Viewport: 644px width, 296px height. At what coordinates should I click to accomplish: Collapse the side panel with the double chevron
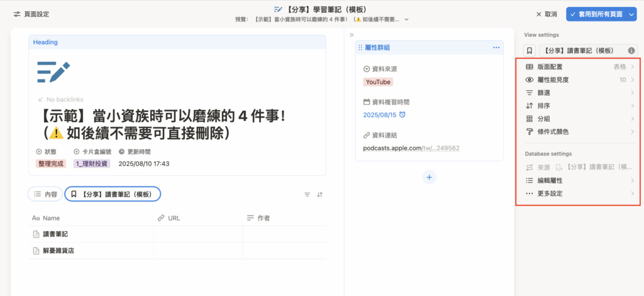(352, 35)
